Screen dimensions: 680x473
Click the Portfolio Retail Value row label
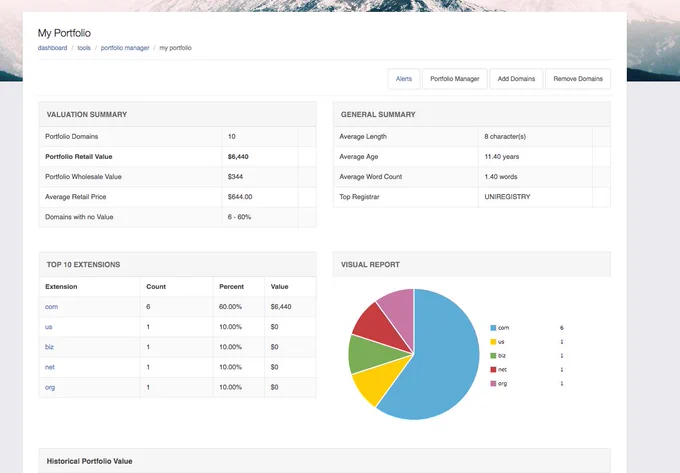point(78,157)
